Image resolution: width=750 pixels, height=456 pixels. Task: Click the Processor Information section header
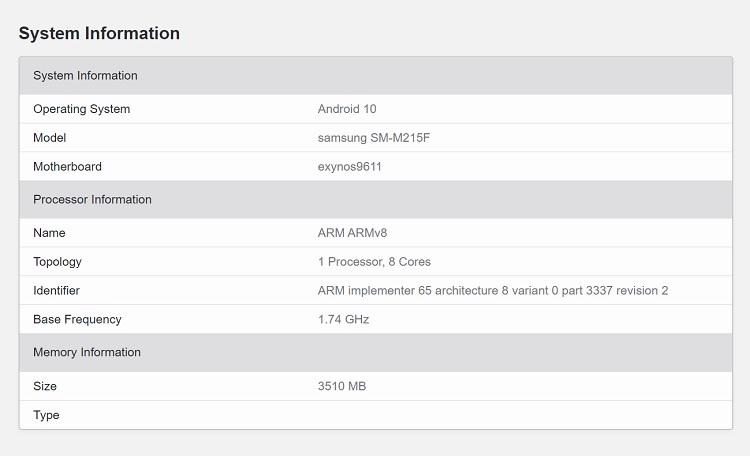click(x=92, y=200)
